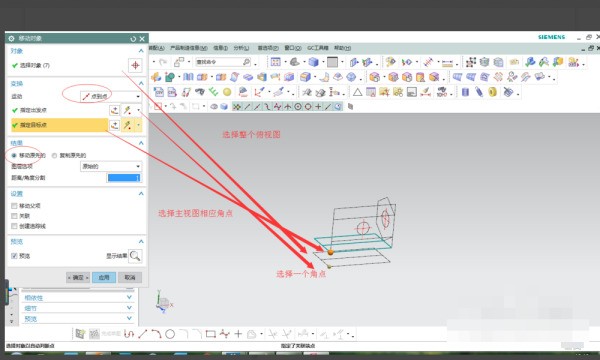The width and height of the screenshot is (600, 360).
Task: Toggle the "预览" preview checkbox
Action: pyautogui.click(x=14, y=256)
